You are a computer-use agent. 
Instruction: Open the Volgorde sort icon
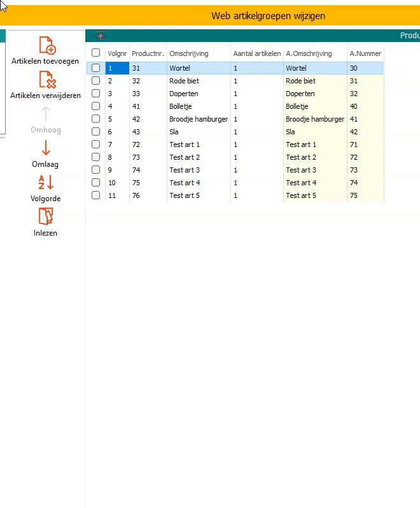46,182
